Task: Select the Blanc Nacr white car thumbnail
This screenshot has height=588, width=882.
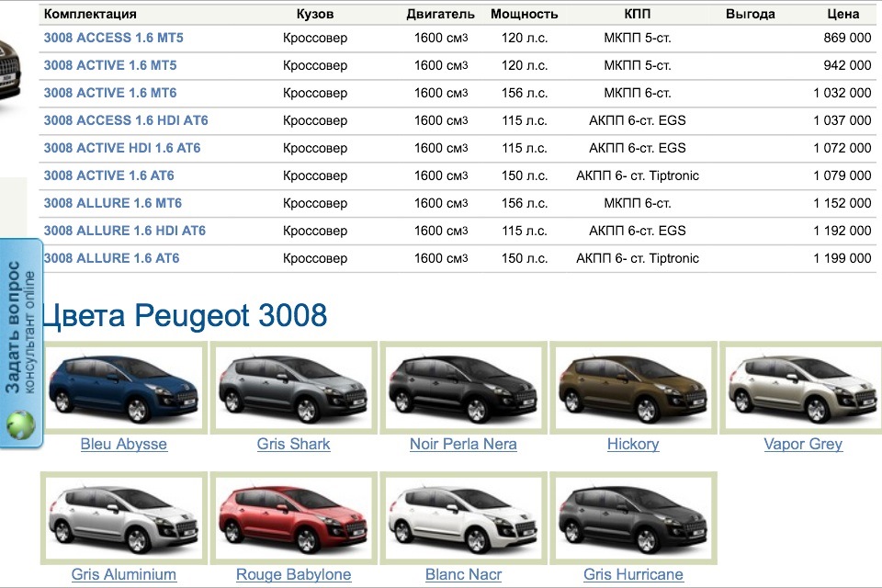Action: pos(463,518)
